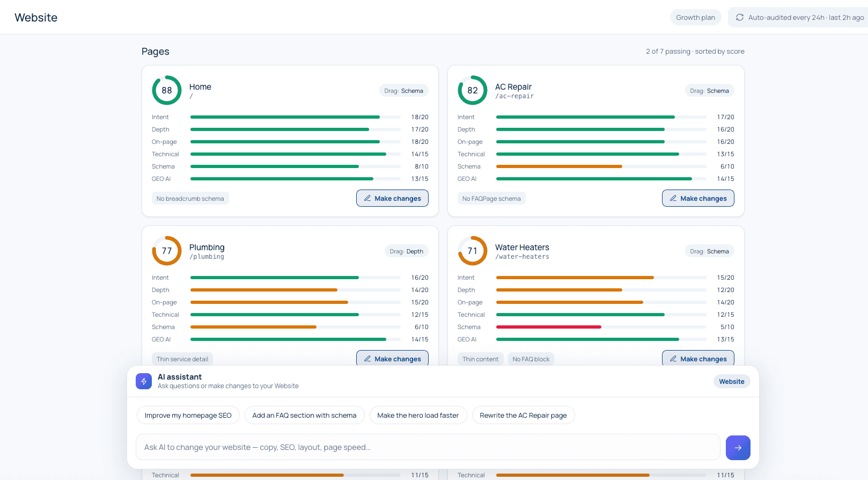Click the Water Heaters card's 'GEO·AI' label
868x480 pixels.
pyautogui.click(x=467, y=339)
